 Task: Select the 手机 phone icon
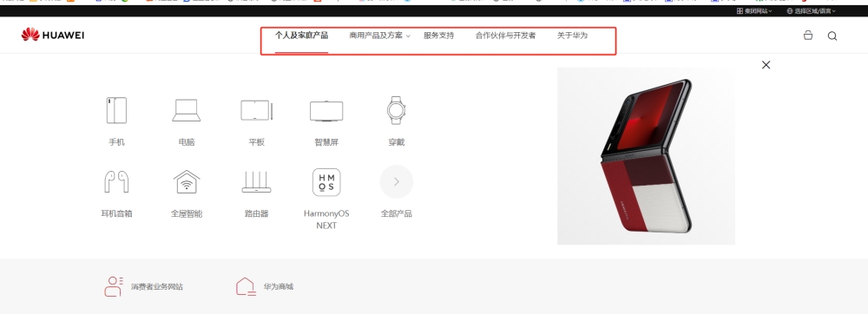coord(116,110)
